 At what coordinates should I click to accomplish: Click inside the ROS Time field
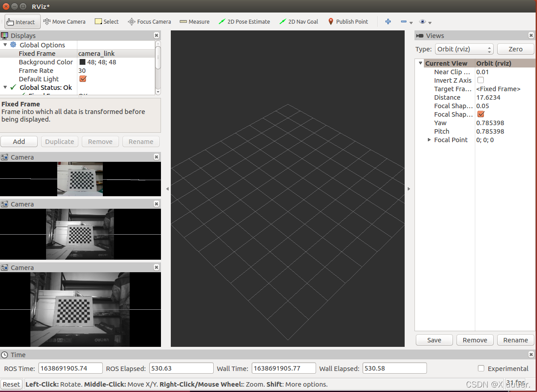[x=70, y=368]
